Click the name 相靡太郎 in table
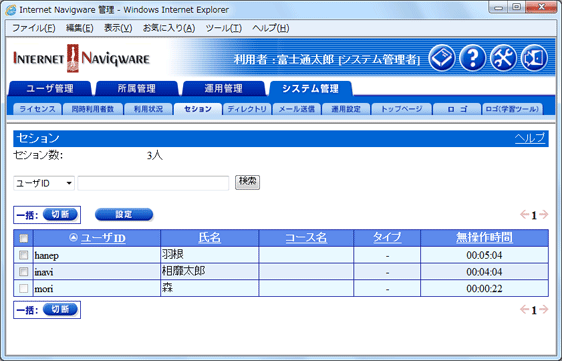 tap(184, 271)
